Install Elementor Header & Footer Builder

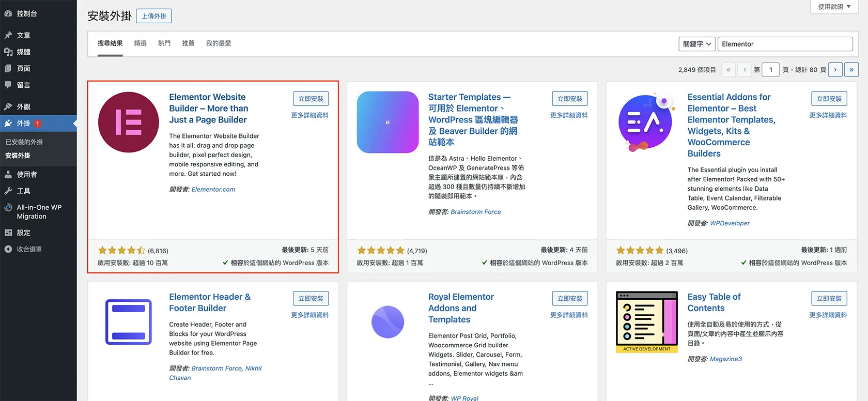[311, 299]
